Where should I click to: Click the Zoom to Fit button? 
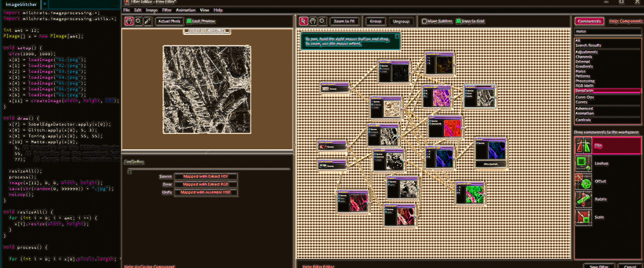click(x=344, y=21)
